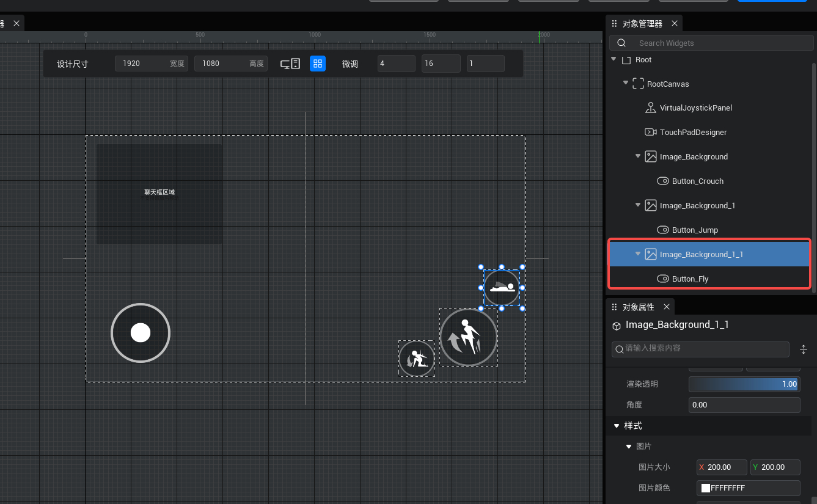Select the Button_Fly widget in the tree

coord(690,279)
